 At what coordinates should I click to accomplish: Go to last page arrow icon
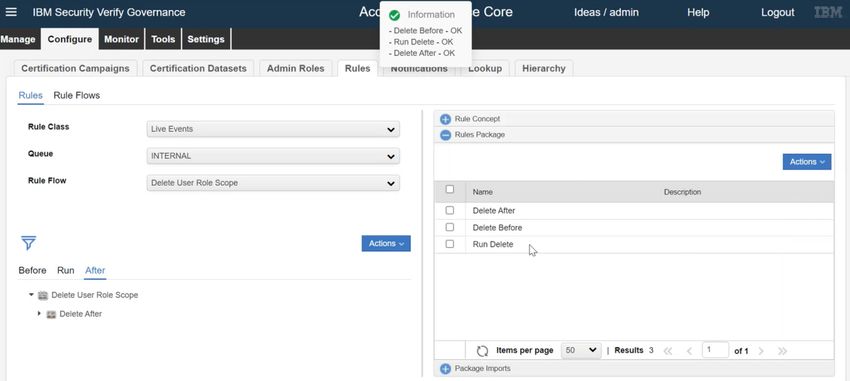point(782,351)
